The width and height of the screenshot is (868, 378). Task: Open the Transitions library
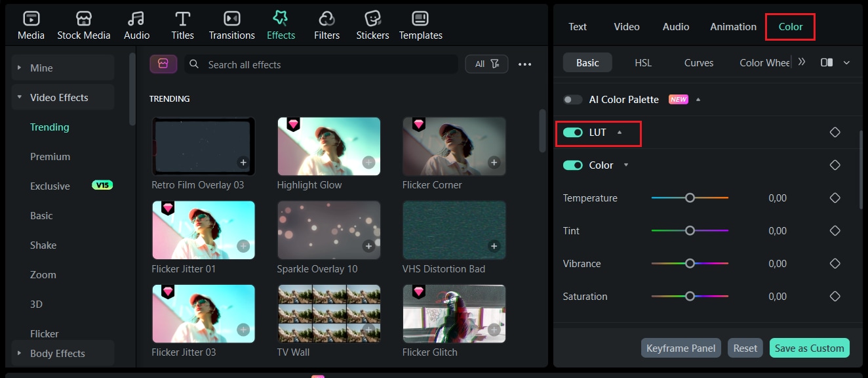pyautogui.click(x=231, y=24)
